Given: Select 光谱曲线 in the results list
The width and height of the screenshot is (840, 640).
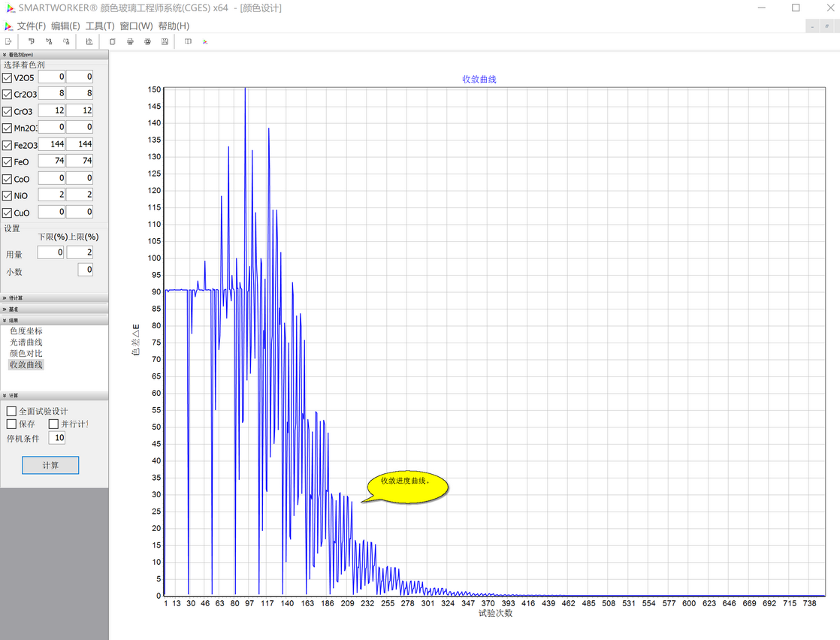Looking at the screenshot, I should [26, 343].
